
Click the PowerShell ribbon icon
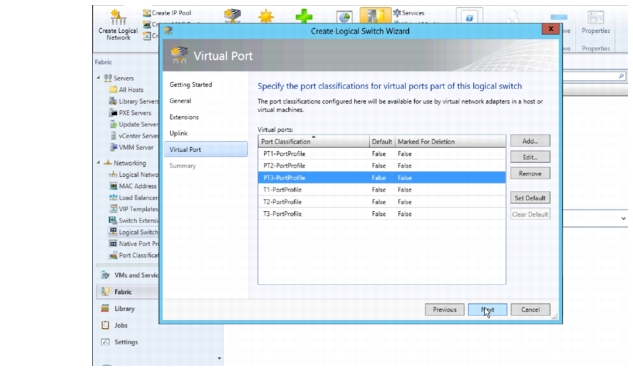click(470, 17)
